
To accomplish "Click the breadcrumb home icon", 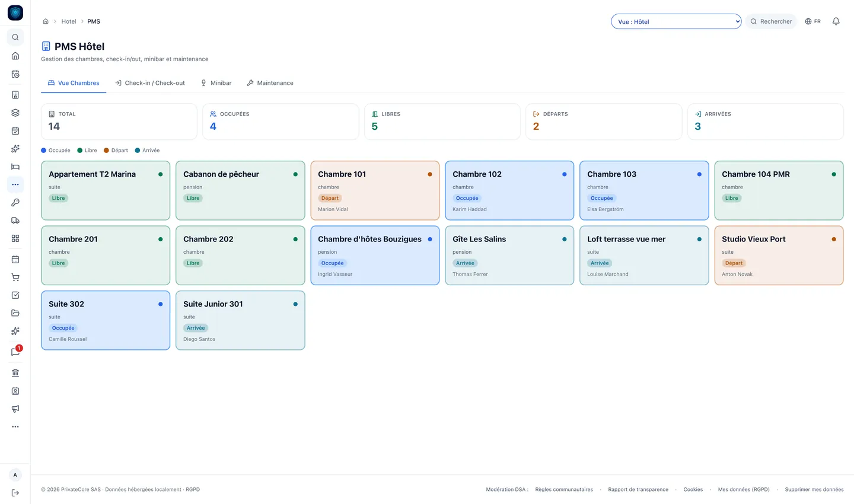I will point(46,21).
